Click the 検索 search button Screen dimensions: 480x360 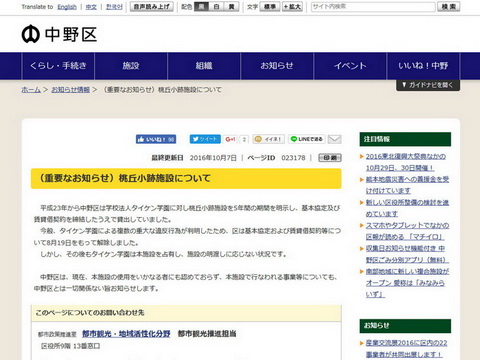click(449, 7)
